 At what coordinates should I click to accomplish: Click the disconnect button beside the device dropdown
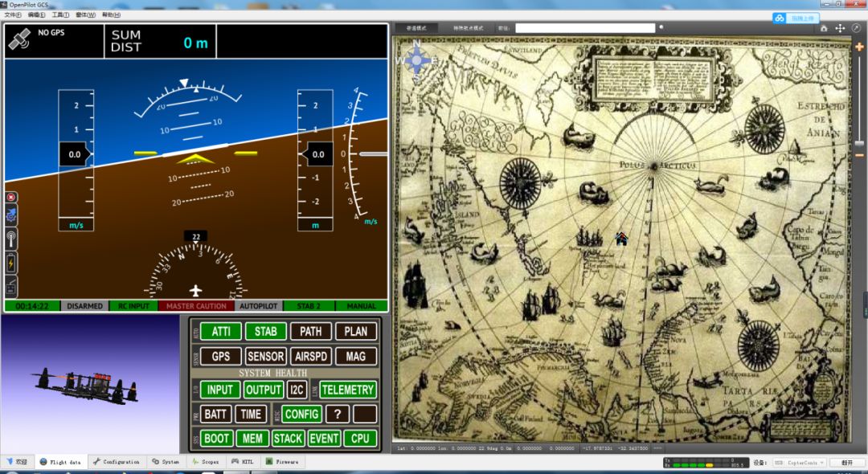point(847,463)
